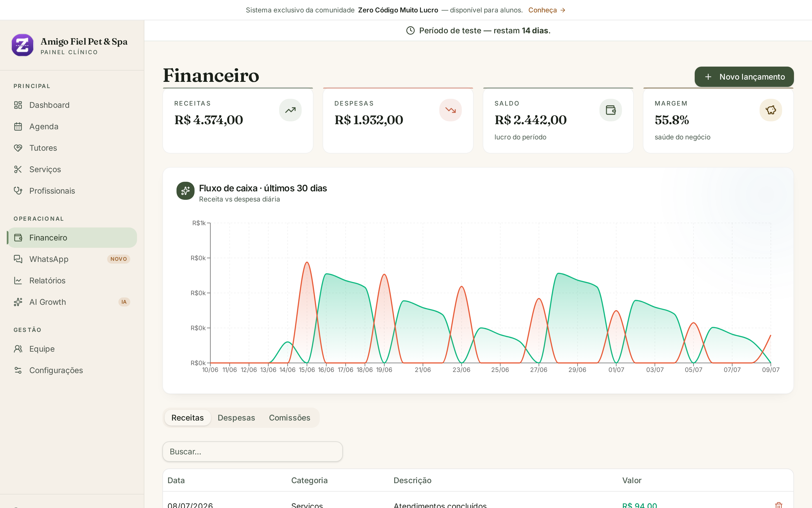Click the Tutores heart icon

click(x=18, y=148)
